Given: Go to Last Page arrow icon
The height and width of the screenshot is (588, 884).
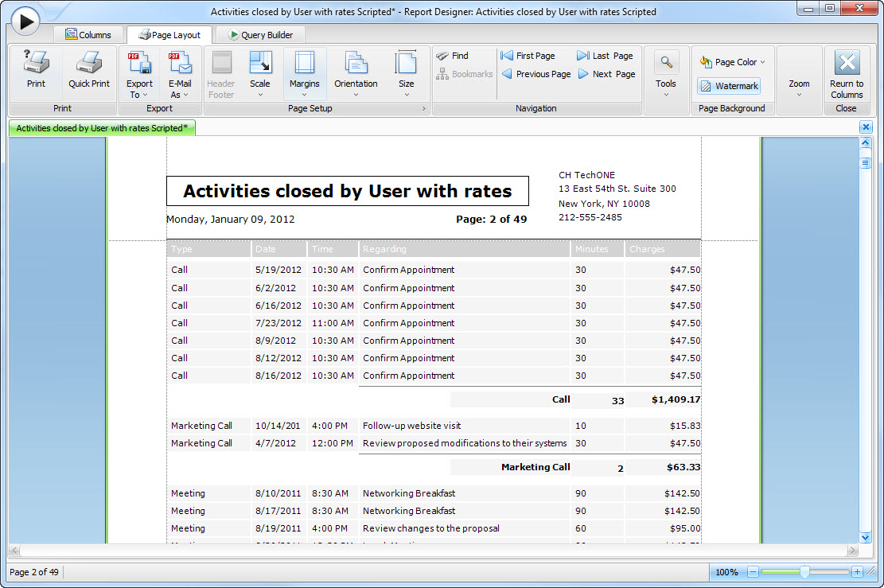Looking at the screenshot, I should click(583, 55).
